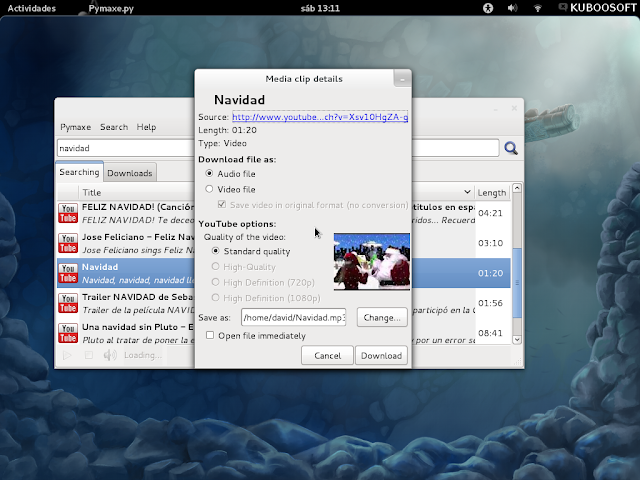Open the Search menu
Image resolution: width=640 pixels, height=480 pixels.
point(114,127)
